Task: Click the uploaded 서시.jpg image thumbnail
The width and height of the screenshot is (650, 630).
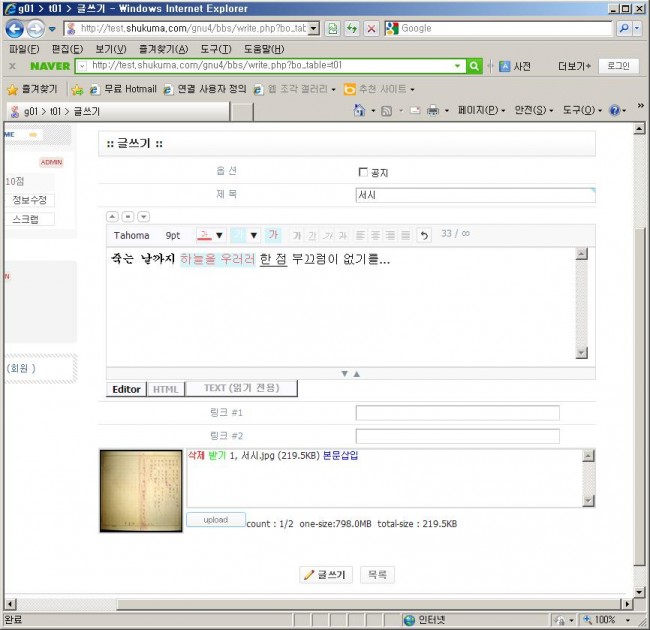Action: (141, 490)
